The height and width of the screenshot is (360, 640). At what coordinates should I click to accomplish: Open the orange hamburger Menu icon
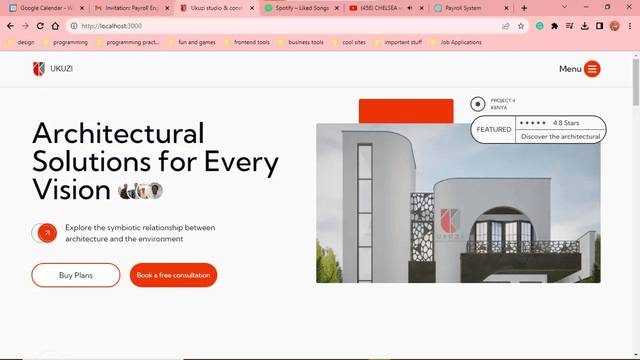tap(592, 69)
